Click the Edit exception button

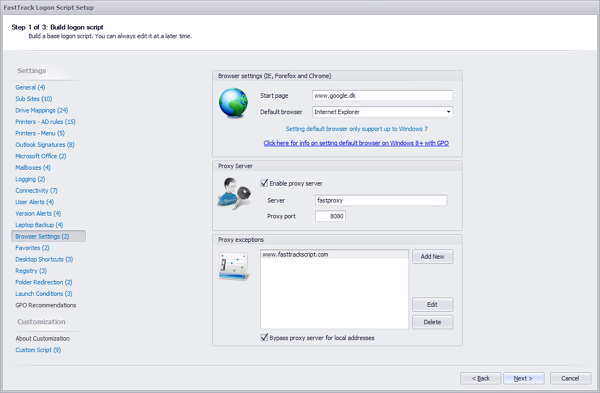tap(432, 305)
